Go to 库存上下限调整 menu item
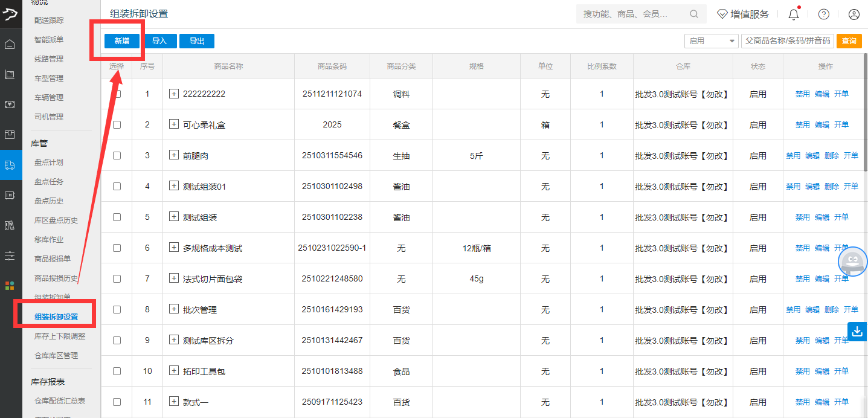The height and width of the screenshot is (418, 868). tap(60, 336)
